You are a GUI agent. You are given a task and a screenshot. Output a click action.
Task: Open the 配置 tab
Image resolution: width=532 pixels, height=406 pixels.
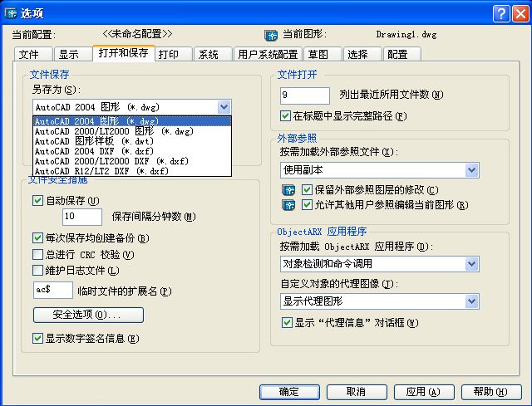(402, 54)
